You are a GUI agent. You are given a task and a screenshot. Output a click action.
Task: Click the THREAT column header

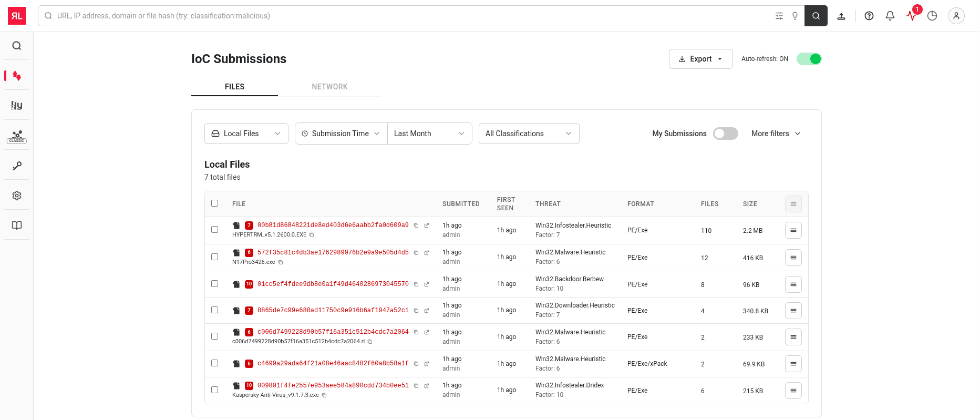pos(548,204)
